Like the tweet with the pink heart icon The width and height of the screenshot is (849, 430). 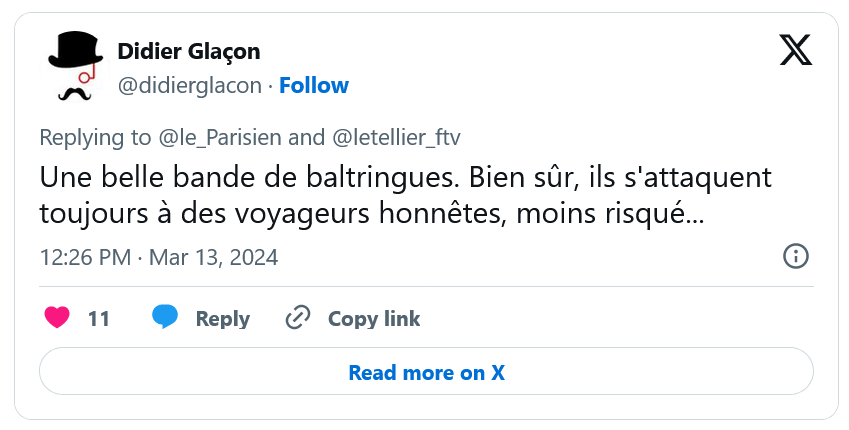pyautogui.click(x=57, y=318)
